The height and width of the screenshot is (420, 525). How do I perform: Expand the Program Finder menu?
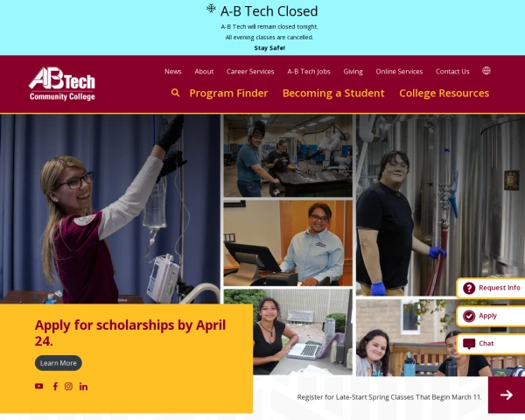click(x=228, y=93)
